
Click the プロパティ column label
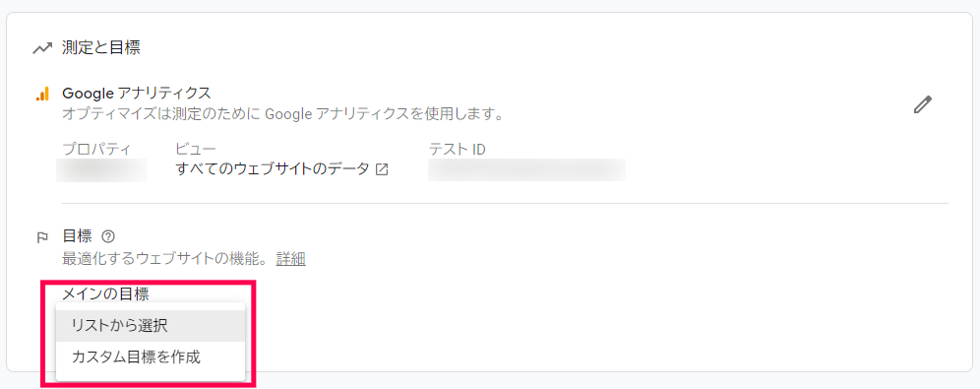pyautogui.click(x=96, y=149)
